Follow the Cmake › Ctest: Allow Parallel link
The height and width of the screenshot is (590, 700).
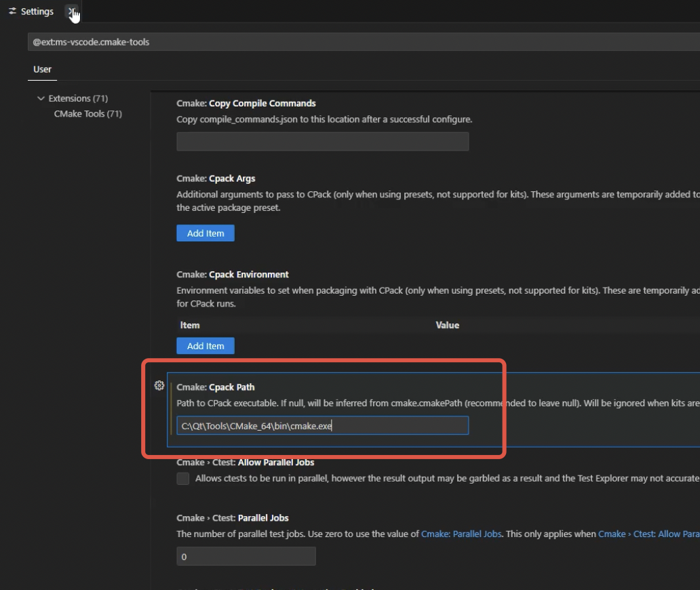click(648, 534)
